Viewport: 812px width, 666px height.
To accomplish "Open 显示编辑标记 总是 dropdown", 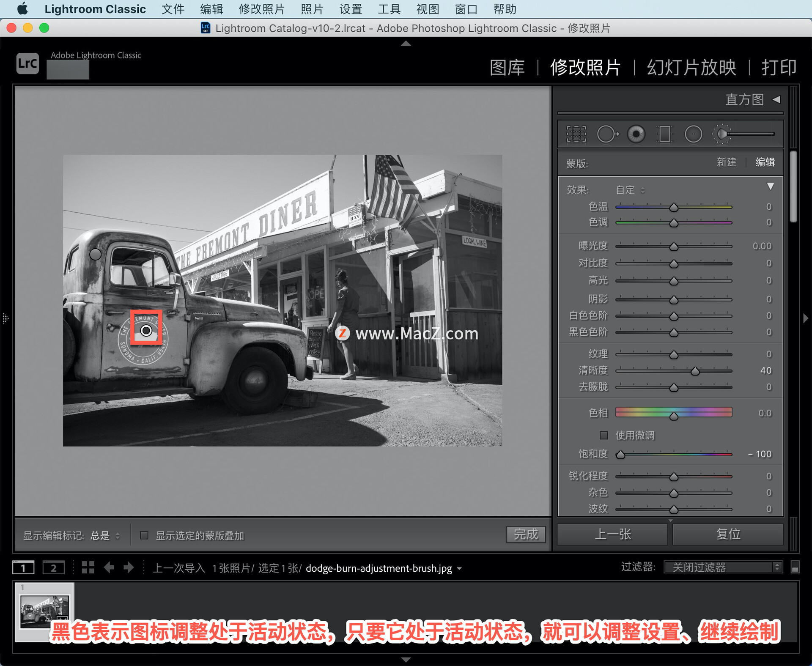I will 105,536.
